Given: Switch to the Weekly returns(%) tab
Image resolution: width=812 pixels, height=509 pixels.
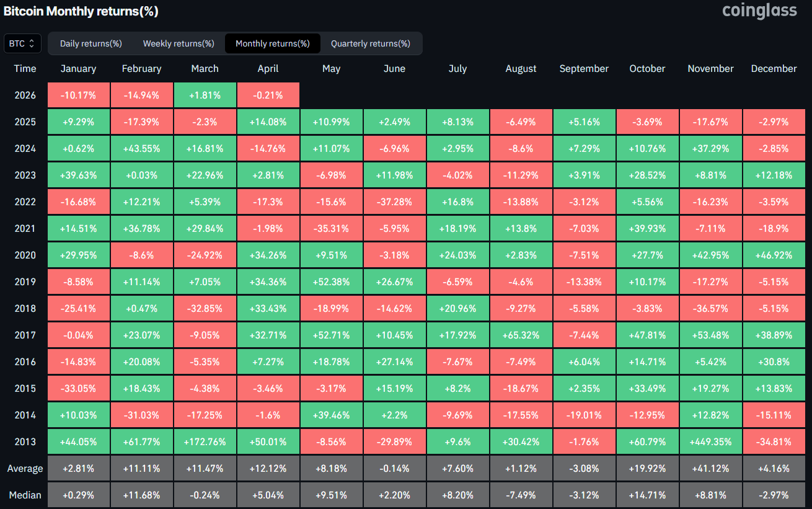Looking at the screenshot, I should coord(179,43).
